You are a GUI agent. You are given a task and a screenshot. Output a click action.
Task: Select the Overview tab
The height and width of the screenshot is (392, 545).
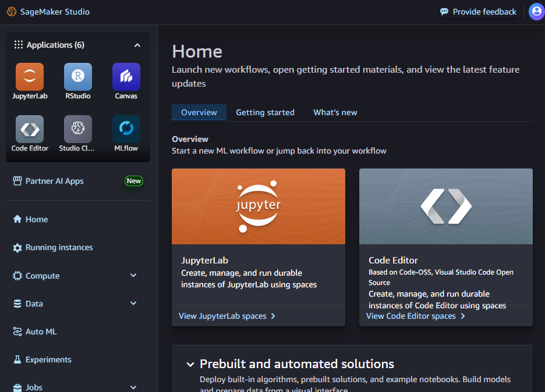199,112
